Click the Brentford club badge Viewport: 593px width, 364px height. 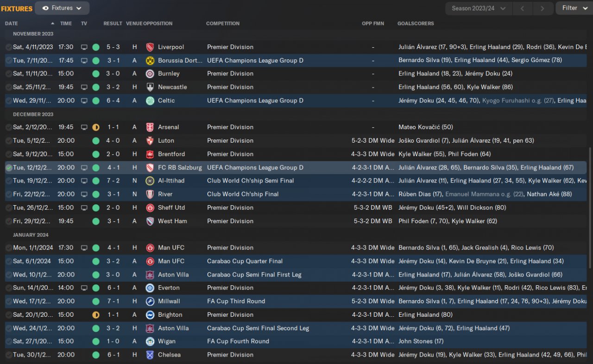pyautogui.click(x=150, y=154)
